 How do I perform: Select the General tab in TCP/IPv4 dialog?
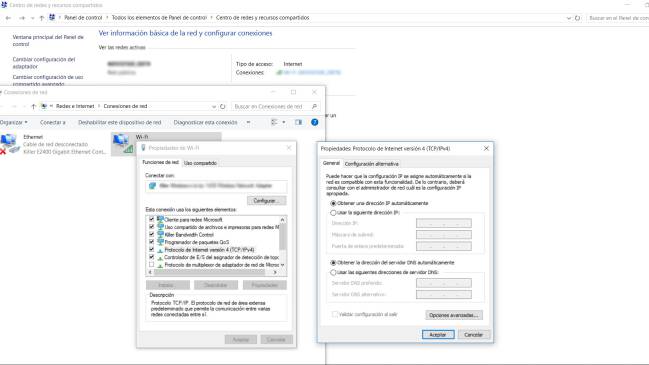[331, 163]
